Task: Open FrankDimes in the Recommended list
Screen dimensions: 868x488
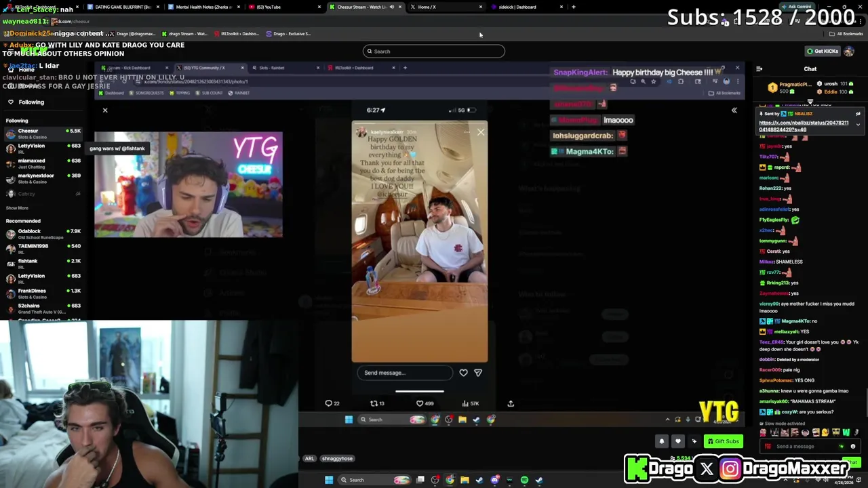Action: 43,293
